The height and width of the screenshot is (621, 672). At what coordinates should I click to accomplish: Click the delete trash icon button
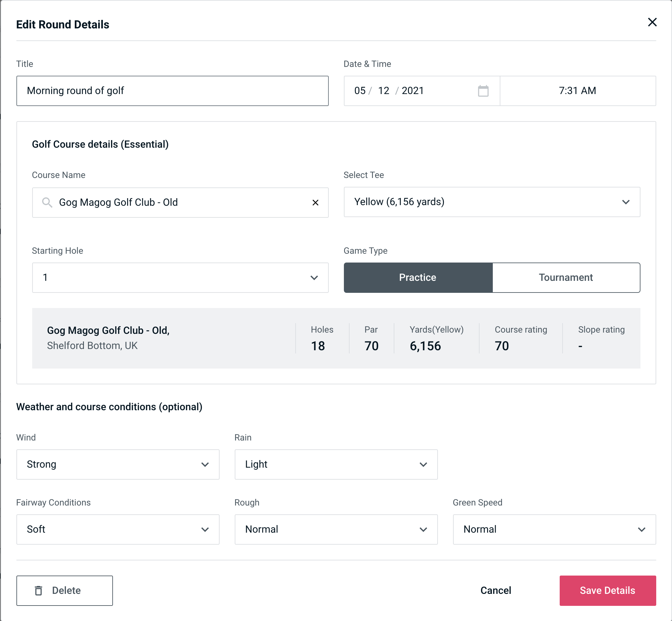tap(40, 591)
